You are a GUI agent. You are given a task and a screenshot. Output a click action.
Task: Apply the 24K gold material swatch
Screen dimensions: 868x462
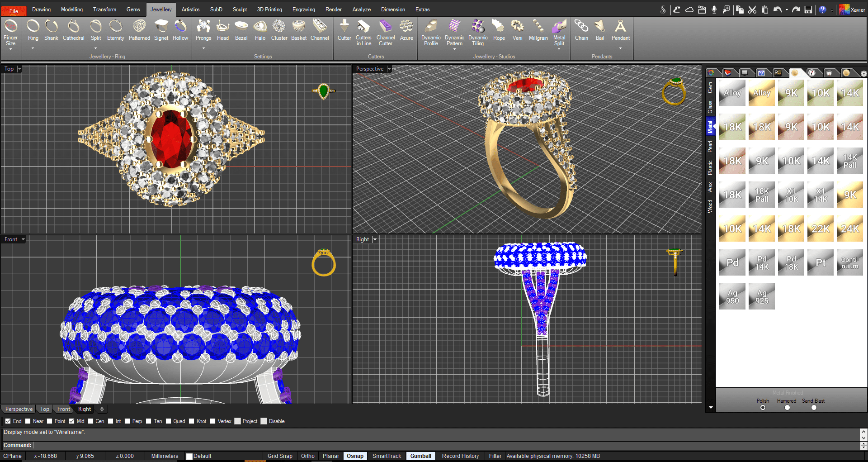849,229
